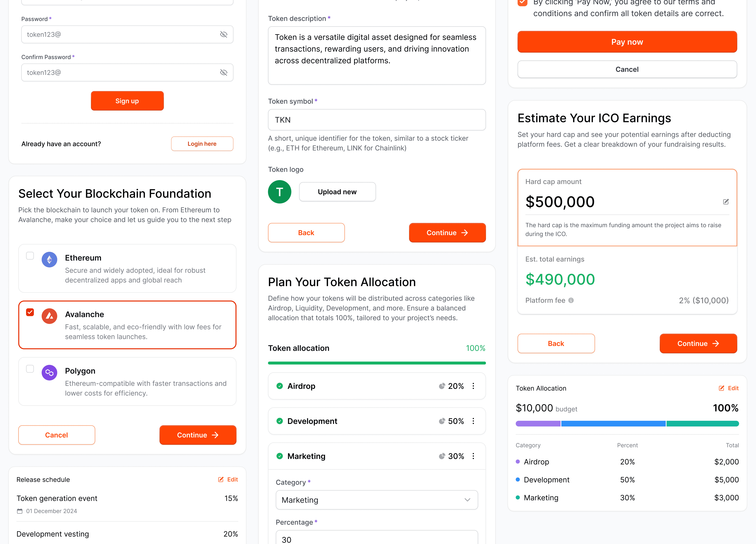Click the green T token logo
This screenshot has height=544, width=756.
pyautogui.click(x=280, y=192)
